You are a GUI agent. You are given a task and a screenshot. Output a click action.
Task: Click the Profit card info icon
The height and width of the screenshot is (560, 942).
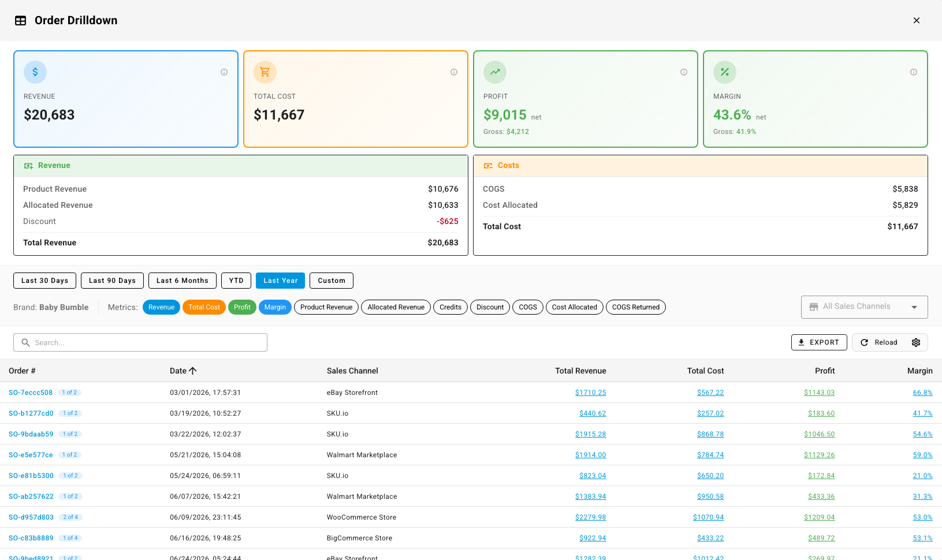(684, 72)
